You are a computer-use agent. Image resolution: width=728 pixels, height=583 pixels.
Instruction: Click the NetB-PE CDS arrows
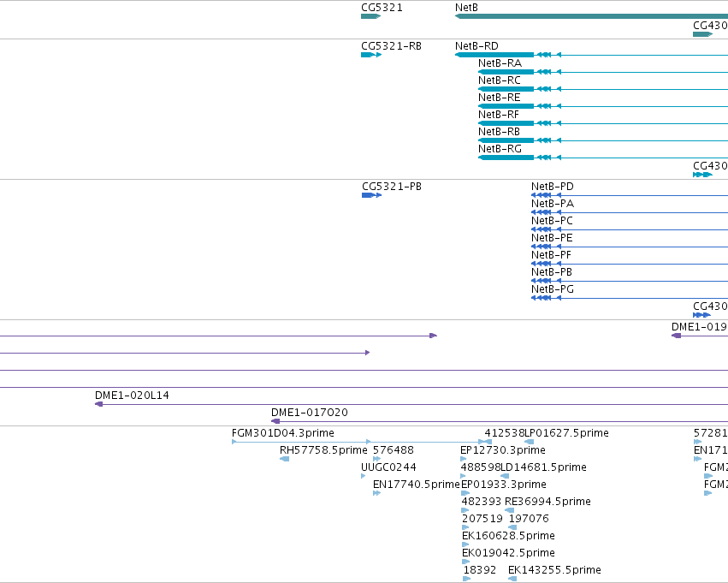tap(546, 247)
